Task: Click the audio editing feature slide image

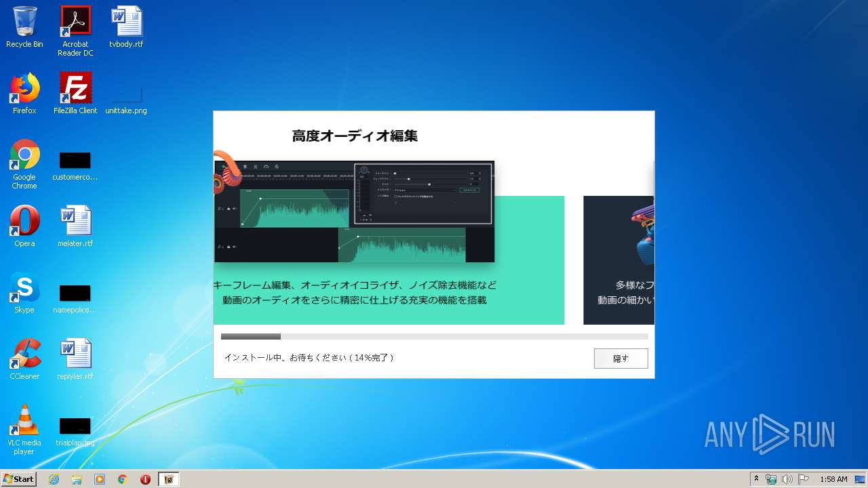Action: (354, 211)
